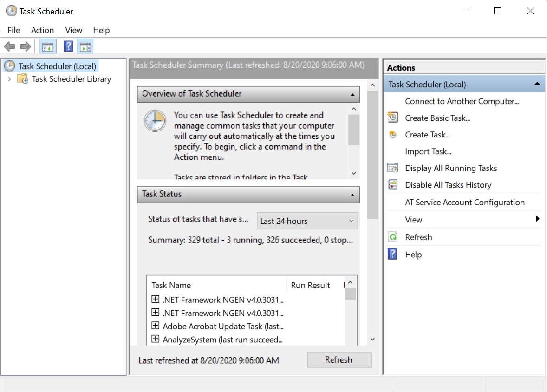Open the Last 24 hours dropdown
This screenshot has width=547, height=392.
coord(307,221)
